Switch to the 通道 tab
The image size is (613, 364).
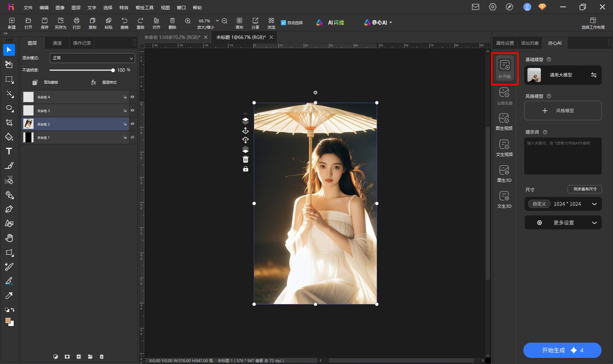57,43
